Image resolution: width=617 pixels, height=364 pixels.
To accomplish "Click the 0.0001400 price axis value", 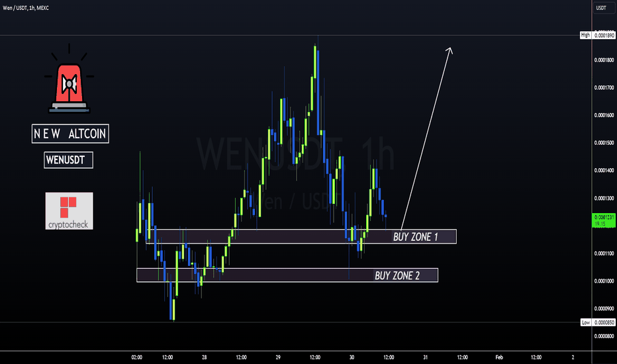I will (x=604, y=170).
